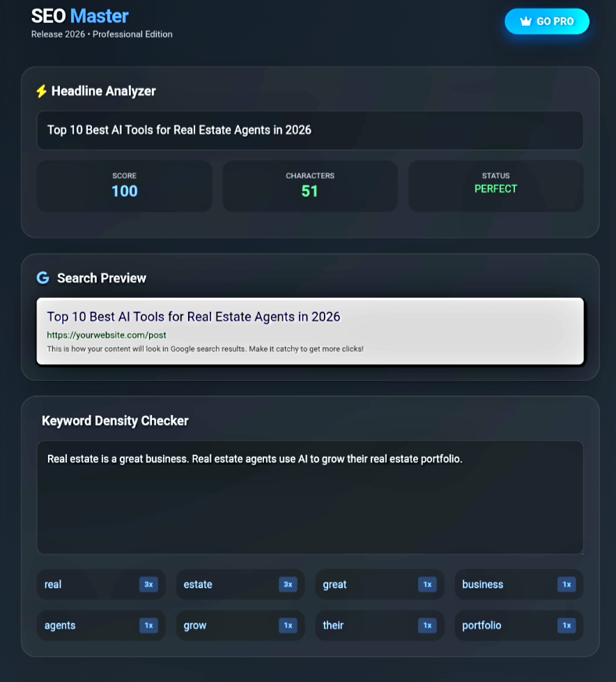
Task: Select the headline text input field
Action: (309, 130)
